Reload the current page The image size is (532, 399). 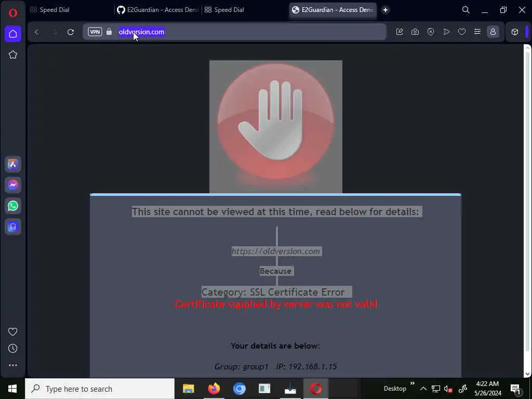pyautogui.click(x=71, y=32)
